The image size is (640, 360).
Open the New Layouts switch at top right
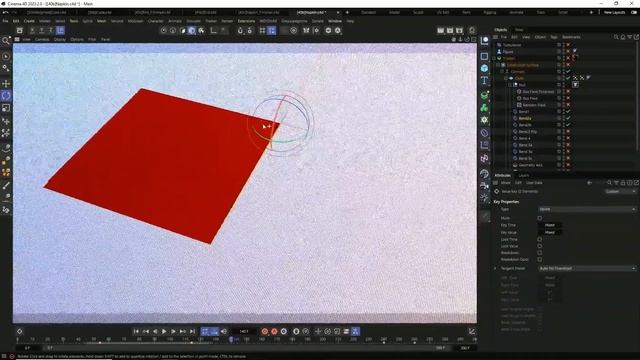click(634, 13)
